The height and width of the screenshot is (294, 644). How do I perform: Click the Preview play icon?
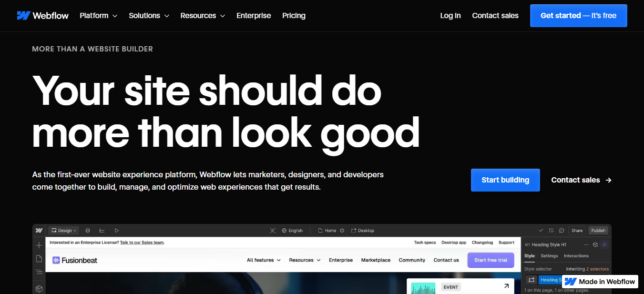tap(117, 231)
